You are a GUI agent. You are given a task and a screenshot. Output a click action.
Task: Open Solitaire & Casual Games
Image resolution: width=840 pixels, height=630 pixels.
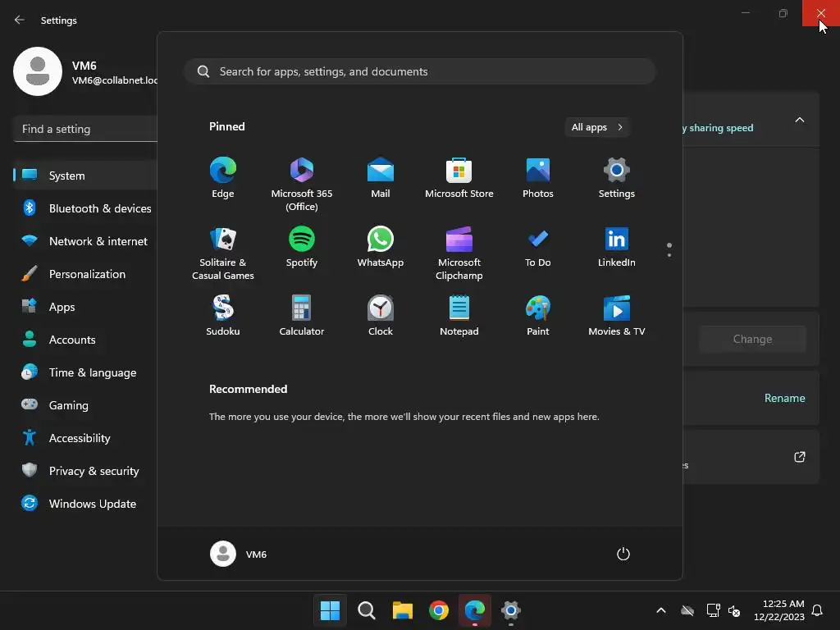223,253
